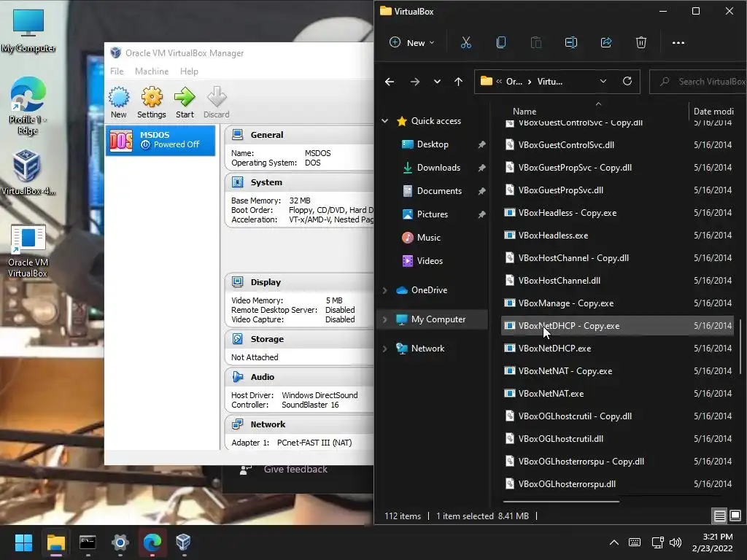Show hidden system tray icons
This screenshot has width=747, height=560.
pos(614,542)
